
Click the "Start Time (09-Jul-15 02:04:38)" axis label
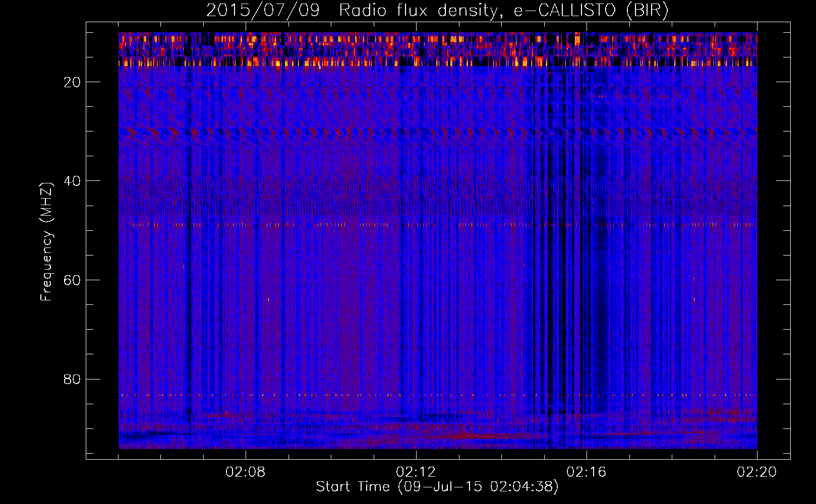point(437,487)
